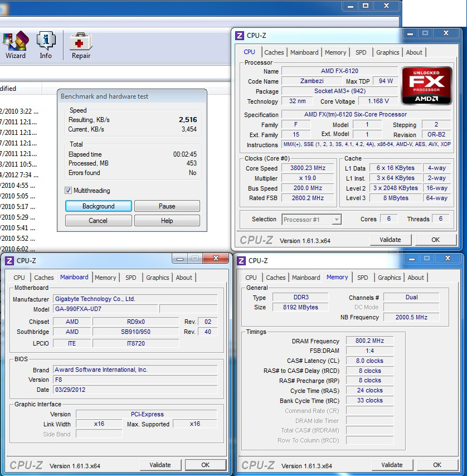Click the Repair archive icon
Viewport: 467px width, 476px height.
(81, 45)
